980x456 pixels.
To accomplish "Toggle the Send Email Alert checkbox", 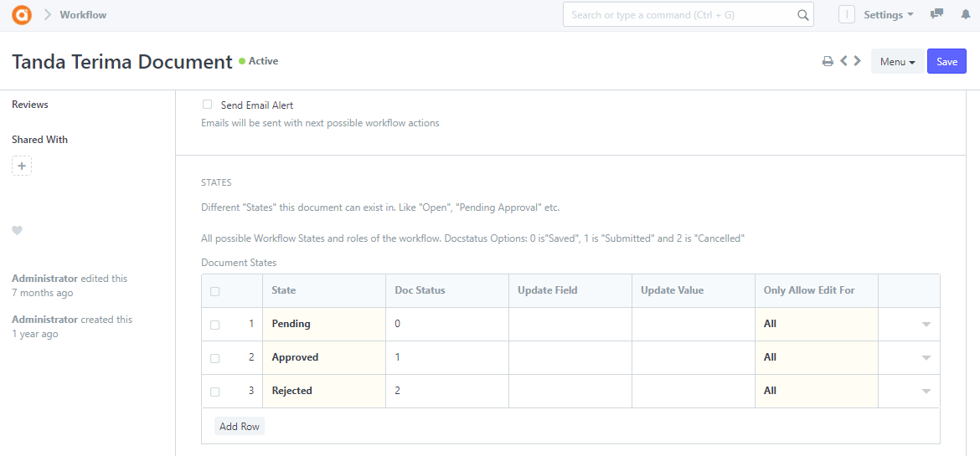I will [208, 105].
